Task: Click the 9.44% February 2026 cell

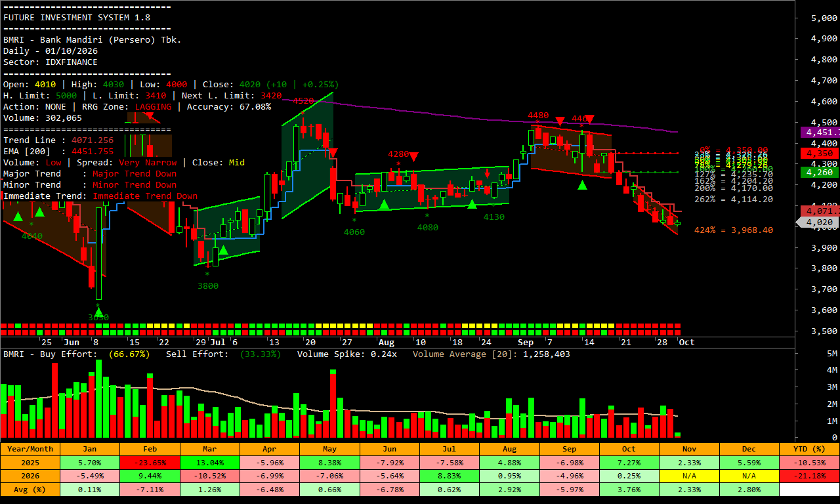Action: click(150, 476)
